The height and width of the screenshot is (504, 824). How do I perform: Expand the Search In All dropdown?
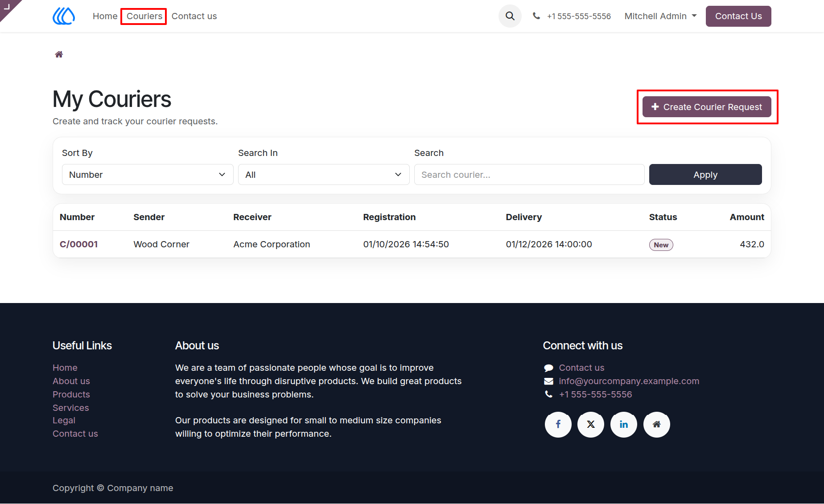click(x=324, y=175)
